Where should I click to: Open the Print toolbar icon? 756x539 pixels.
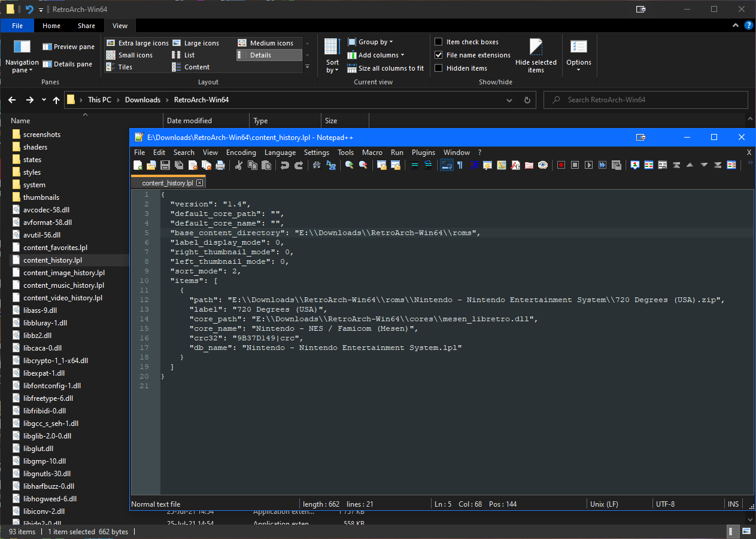tap(220, 165)
